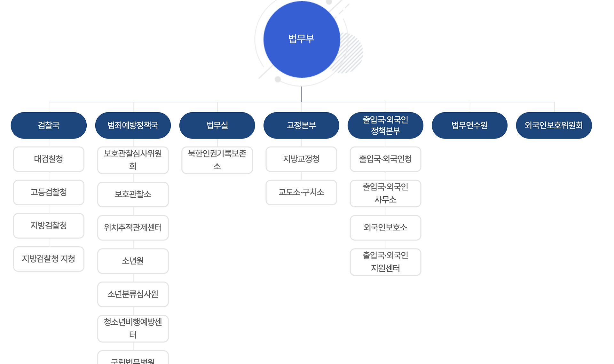Click 출입국·외국인 지원센터 box
The image size is (614, 364).
coord(385,262)
